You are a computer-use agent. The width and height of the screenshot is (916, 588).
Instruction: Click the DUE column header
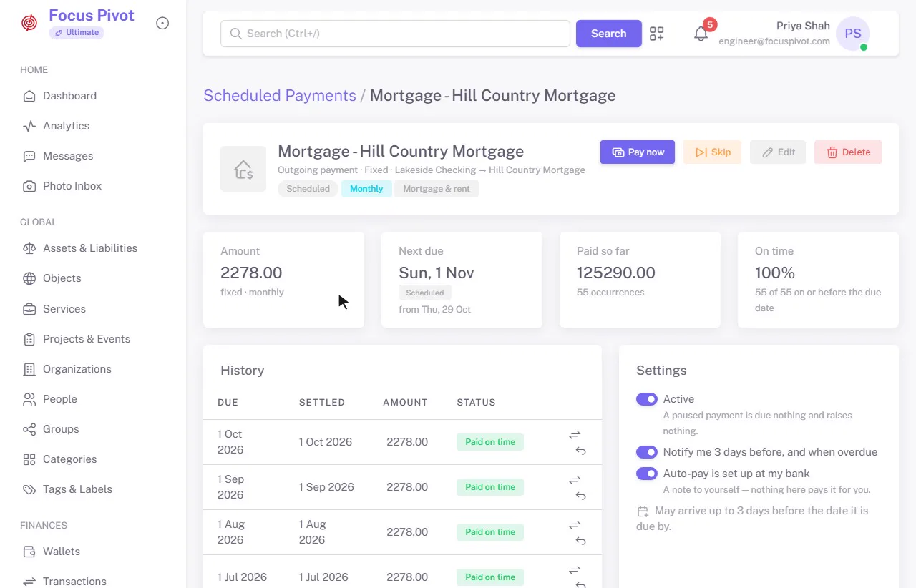(228, 403)
